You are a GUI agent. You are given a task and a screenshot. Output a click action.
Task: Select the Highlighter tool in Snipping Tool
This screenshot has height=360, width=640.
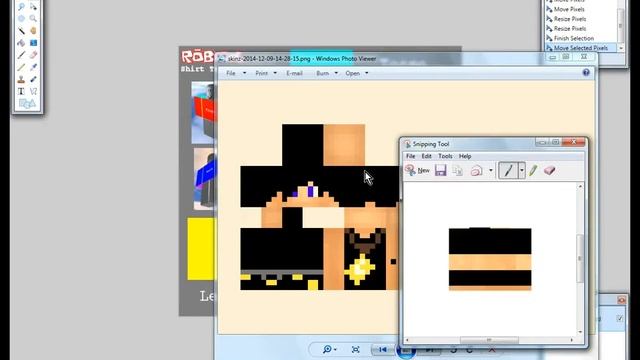(x=533, y=171)
